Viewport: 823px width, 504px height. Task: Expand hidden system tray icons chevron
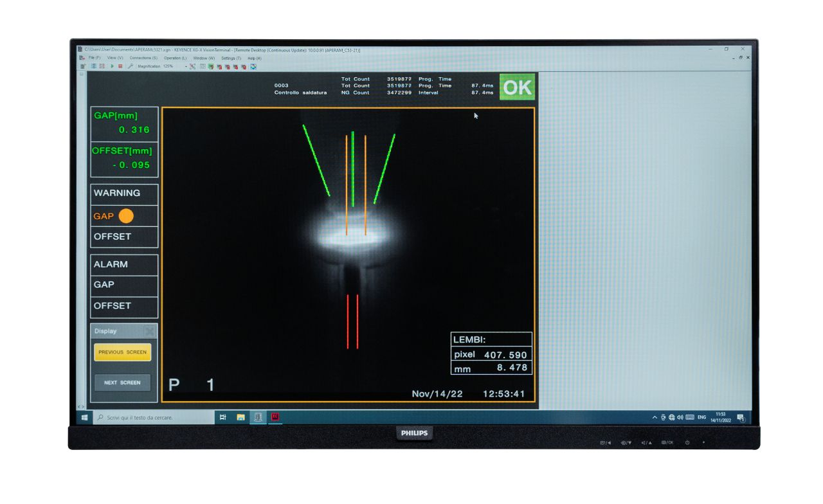tap(655, 417)
